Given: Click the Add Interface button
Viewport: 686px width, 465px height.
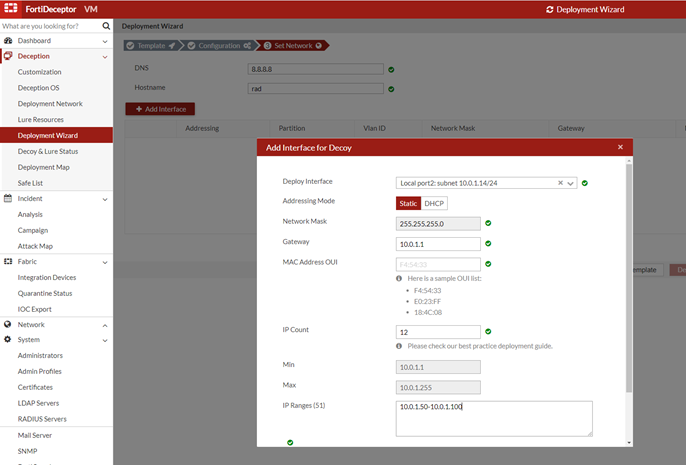Looking at the screenshot, I should (160, 109).
